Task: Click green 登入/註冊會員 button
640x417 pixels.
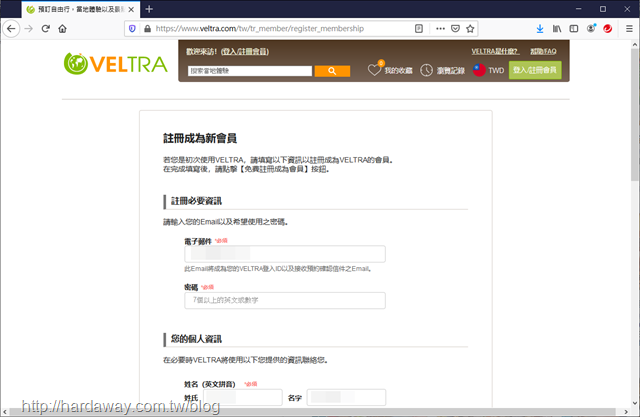Action: tap(535, 70)
